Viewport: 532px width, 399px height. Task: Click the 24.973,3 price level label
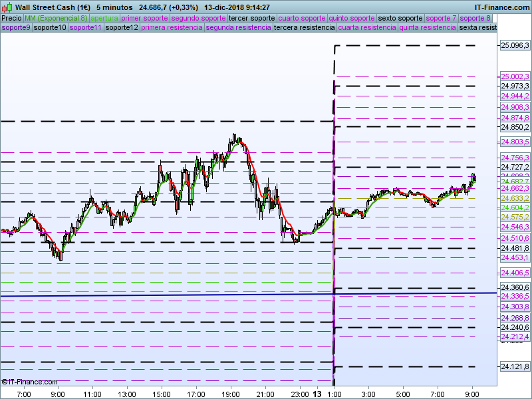pyautogui.click(x=515, y=86)
